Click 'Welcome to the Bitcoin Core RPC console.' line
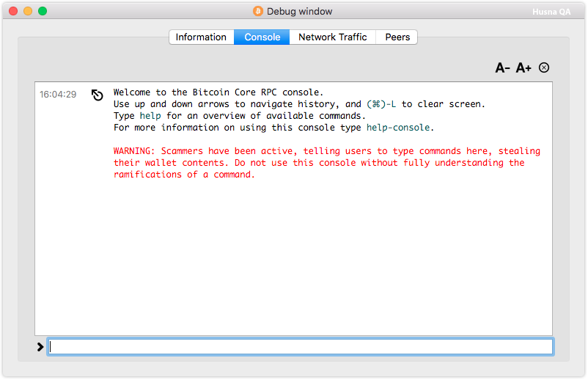Viewport: 588px width, 380px height. [218, 92]
